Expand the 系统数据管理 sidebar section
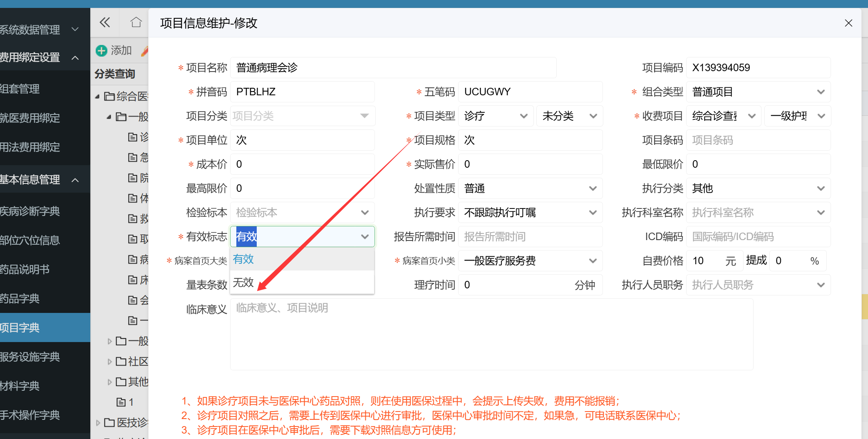The image size is (868, 439). (x=75, y=30)
